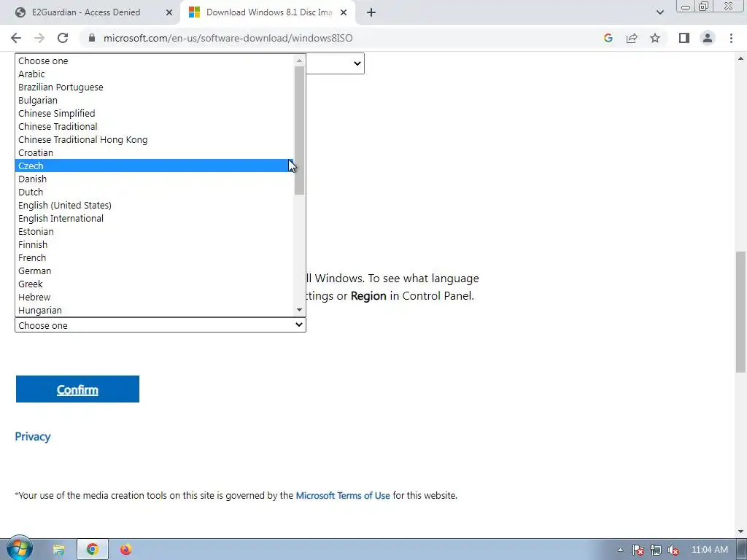
Task: Open the Privacy link
Action: point(33,436)
